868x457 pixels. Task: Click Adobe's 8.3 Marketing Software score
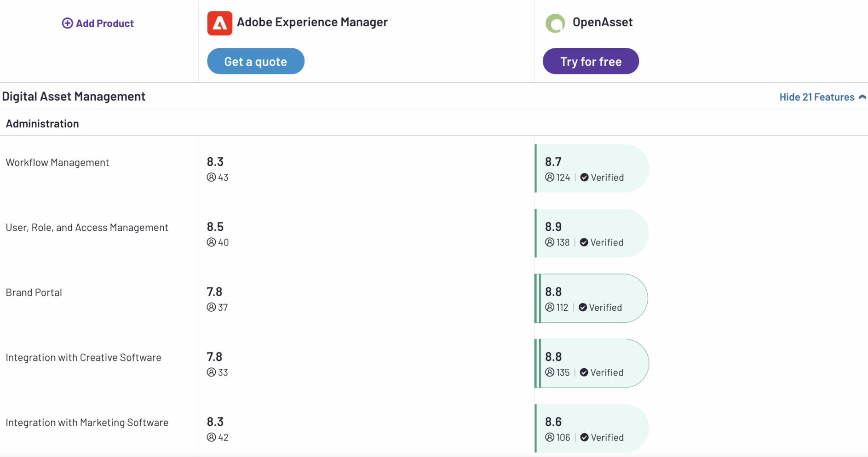[x=215, y=422]
